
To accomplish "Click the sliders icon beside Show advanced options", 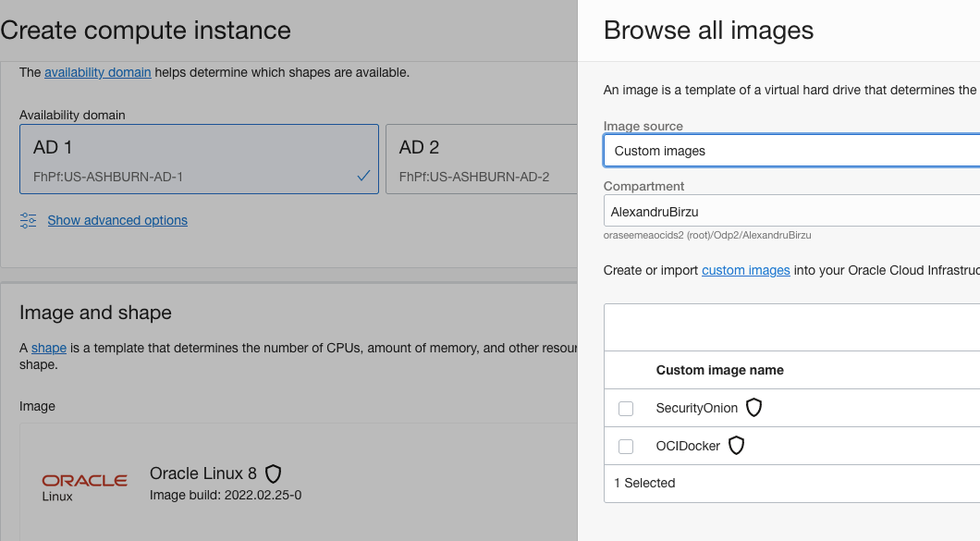I will pyautogui.click(x=29, y=220).
